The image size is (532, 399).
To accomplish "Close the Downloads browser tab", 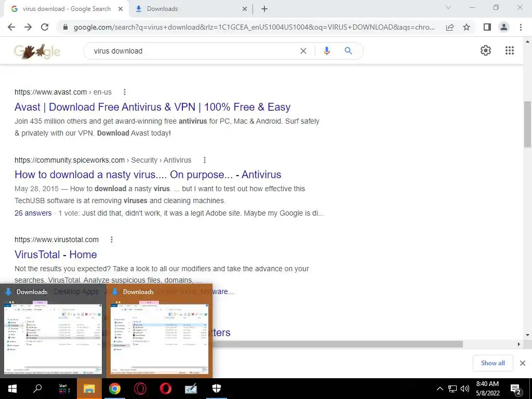I will 245,9.
